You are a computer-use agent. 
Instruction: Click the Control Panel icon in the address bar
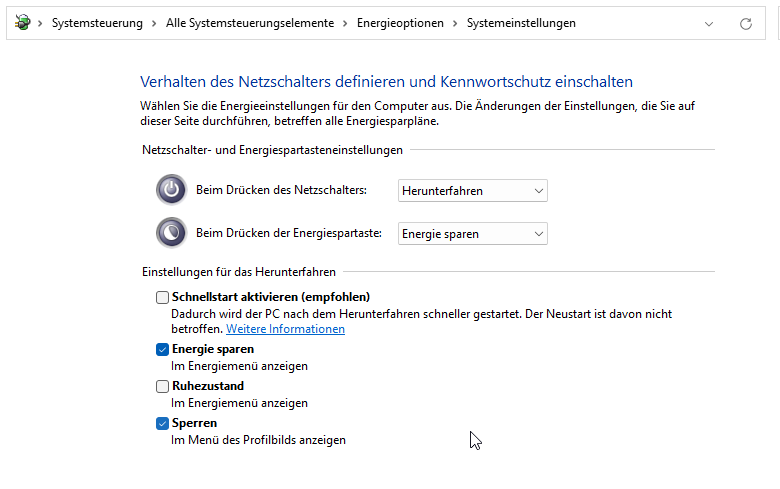tap(22, 23)
